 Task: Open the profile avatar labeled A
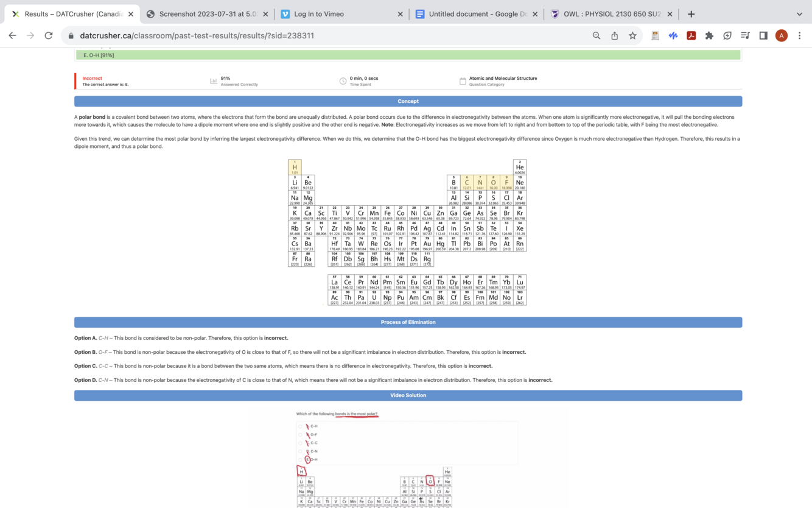[x=782, y=35]
